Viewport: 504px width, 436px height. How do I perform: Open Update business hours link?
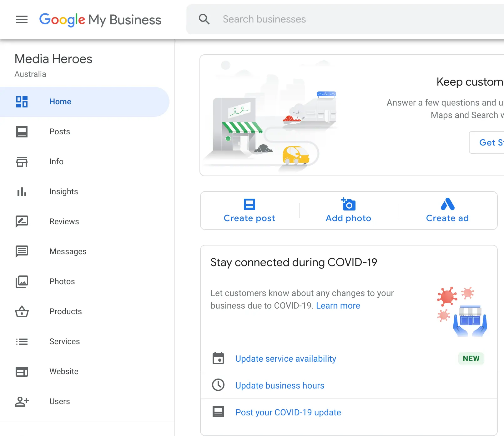point(280,386)
